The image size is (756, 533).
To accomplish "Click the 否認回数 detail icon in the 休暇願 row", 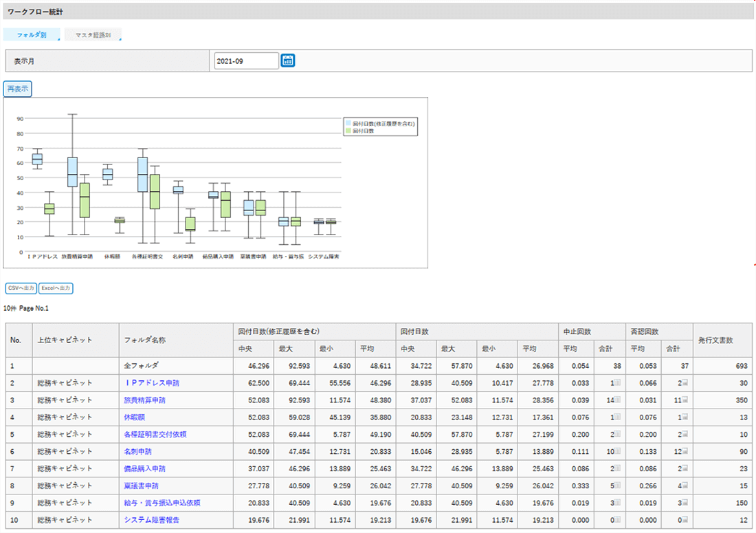I will pyautogui.click(x=685, y=417).
